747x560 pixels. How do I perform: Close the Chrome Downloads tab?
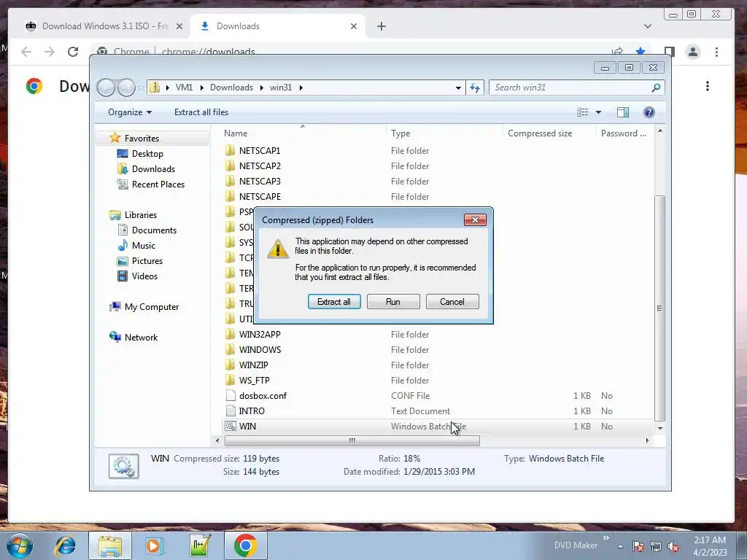pyautogui.click(x=354, y=26)
